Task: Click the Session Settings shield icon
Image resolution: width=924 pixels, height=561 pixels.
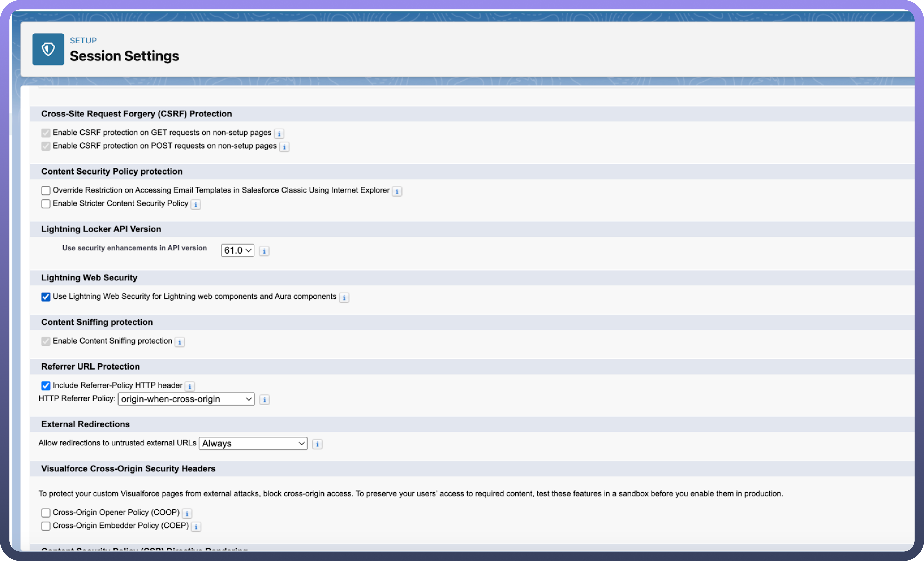Action: click(48, 49)
